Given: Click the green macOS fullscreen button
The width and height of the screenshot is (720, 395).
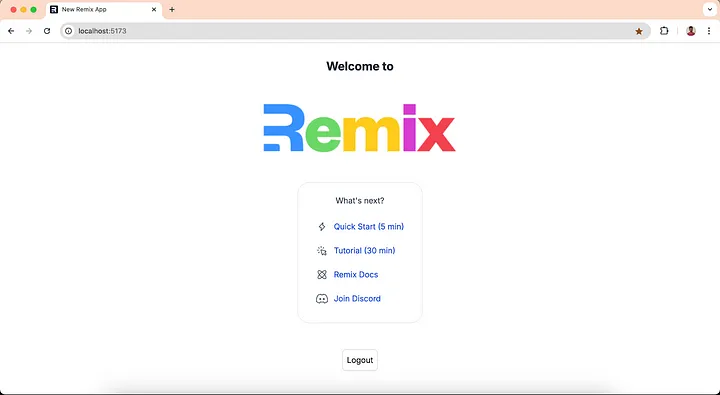Looking at the screenshot, I should click(34, 10).
